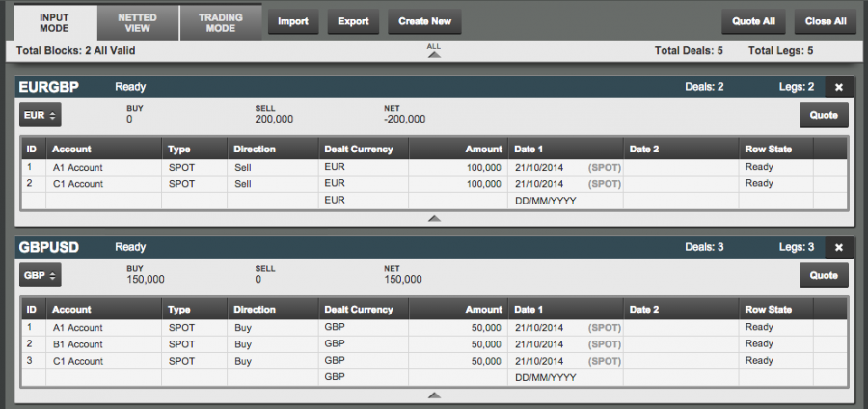Image resolution: width=868 pixels, height=409 pixels.
Task: Click the EURGBP NET value -200,000
Action: [405, 119]
